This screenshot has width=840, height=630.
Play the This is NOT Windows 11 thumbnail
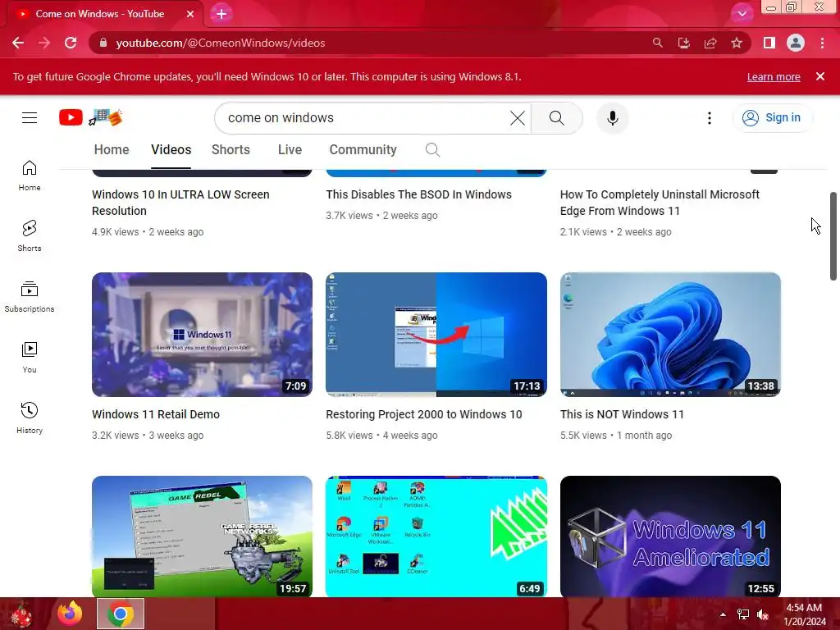pos(670,335)
